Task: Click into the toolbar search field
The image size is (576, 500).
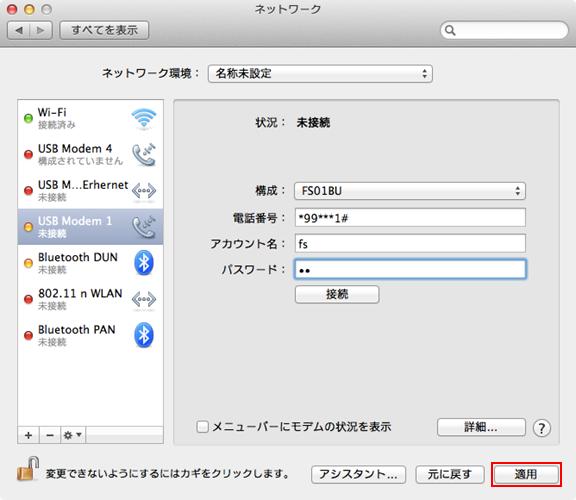Action: [504, 30]
